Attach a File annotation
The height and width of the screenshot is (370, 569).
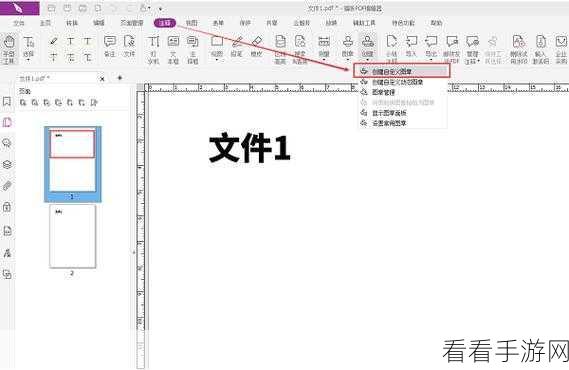tap(129, 46)
